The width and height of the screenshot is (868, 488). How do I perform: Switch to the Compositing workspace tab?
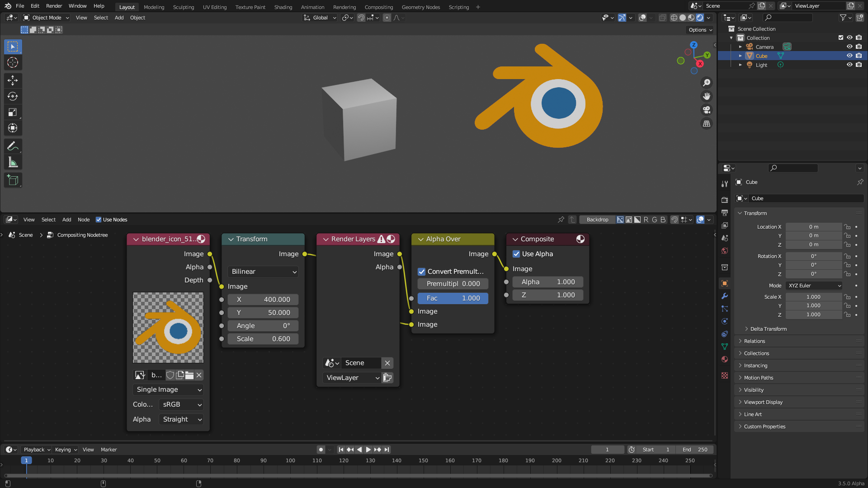click(379, 7)
